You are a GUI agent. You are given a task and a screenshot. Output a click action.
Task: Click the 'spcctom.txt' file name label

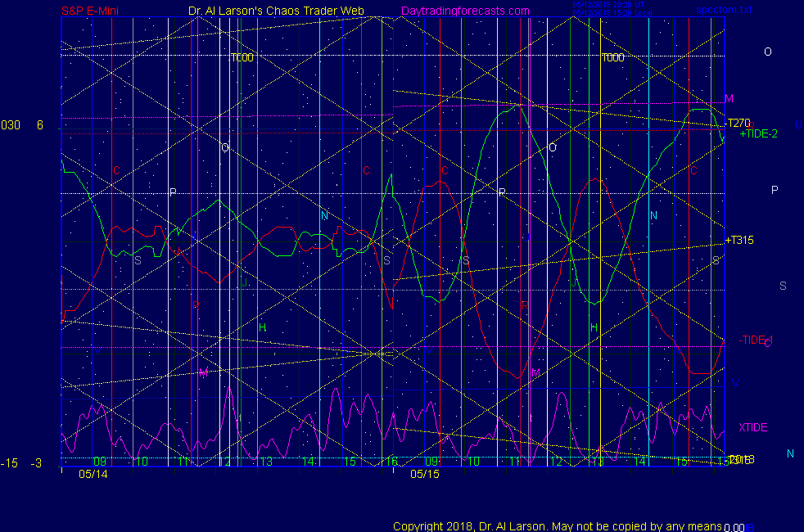tap(724, 10)
